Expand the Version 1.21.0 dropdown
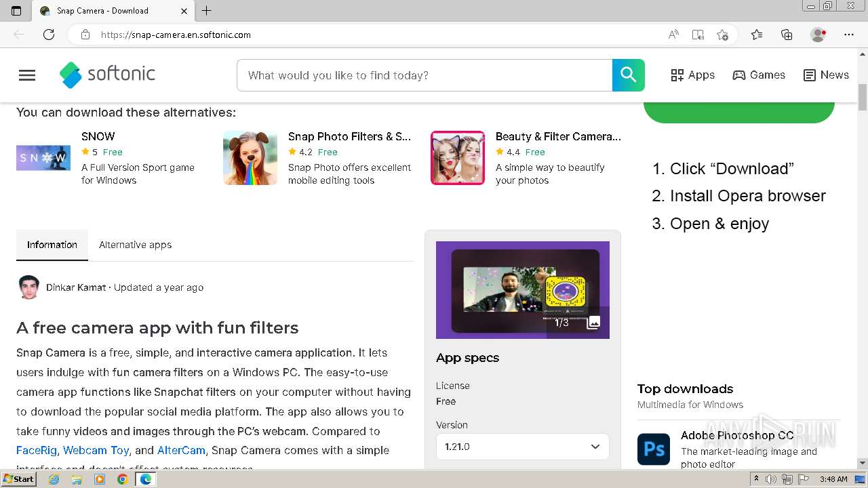868x488 pixels. 523,447
